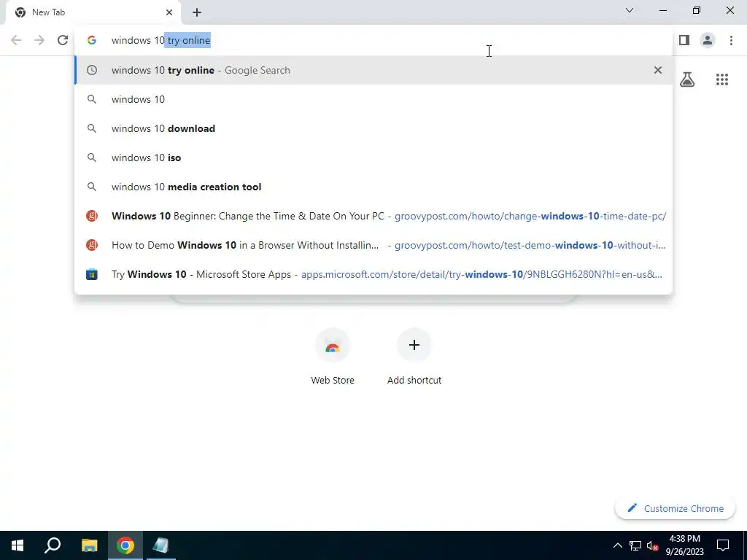Open the Web Store shortcut
This screenshot has height=560, width=747.
(x=333, y=357)
